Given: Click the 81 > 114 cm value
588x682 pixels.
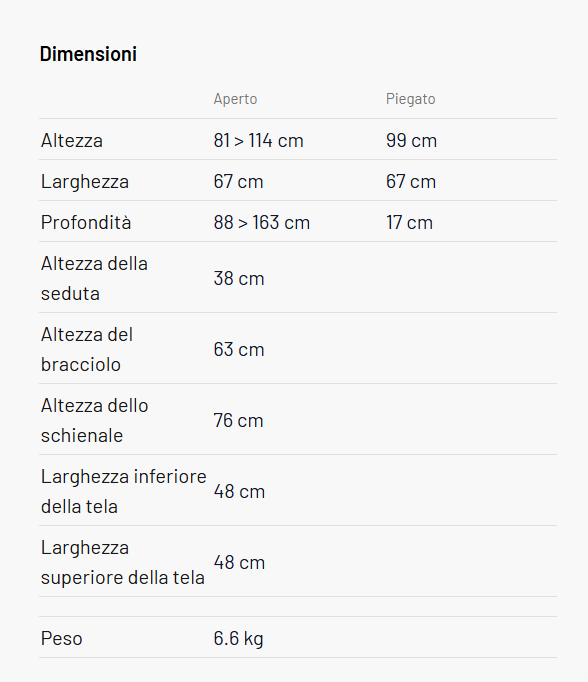Looking at the screenshot, I should pyautogui.click(x=258, y=140).
